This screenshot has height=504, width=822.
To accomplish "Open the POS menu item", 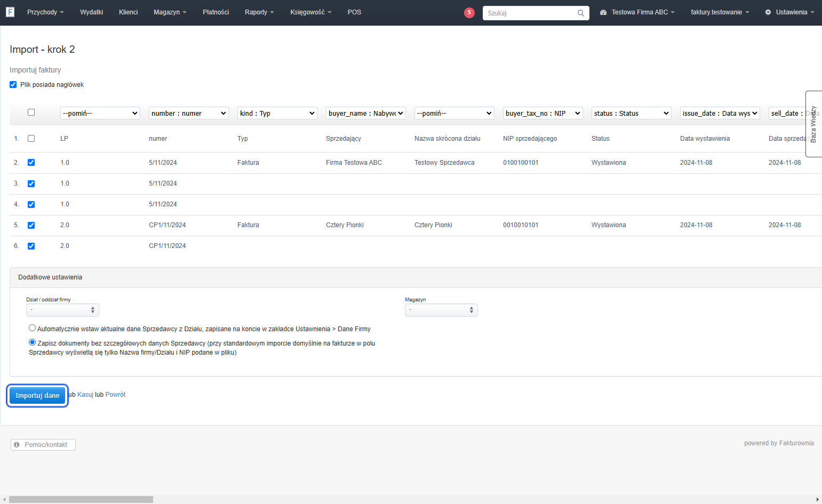I will coord(354,12).
